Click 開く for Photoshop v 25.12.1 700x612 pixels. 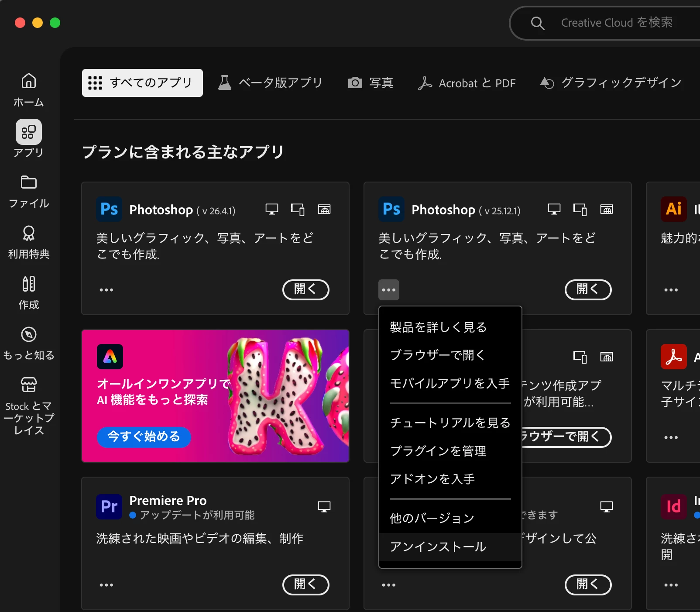coord(588,289)
